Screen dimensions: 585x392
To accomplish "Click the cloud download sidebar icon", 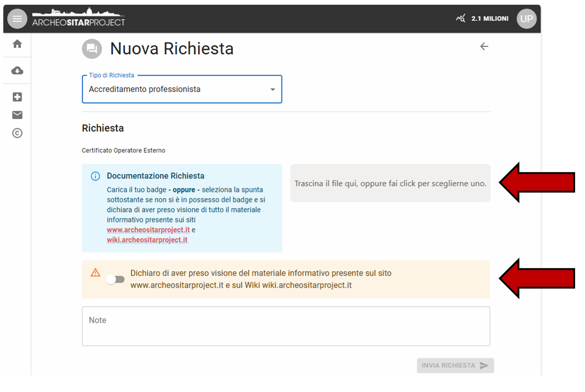I will (17, 71).
